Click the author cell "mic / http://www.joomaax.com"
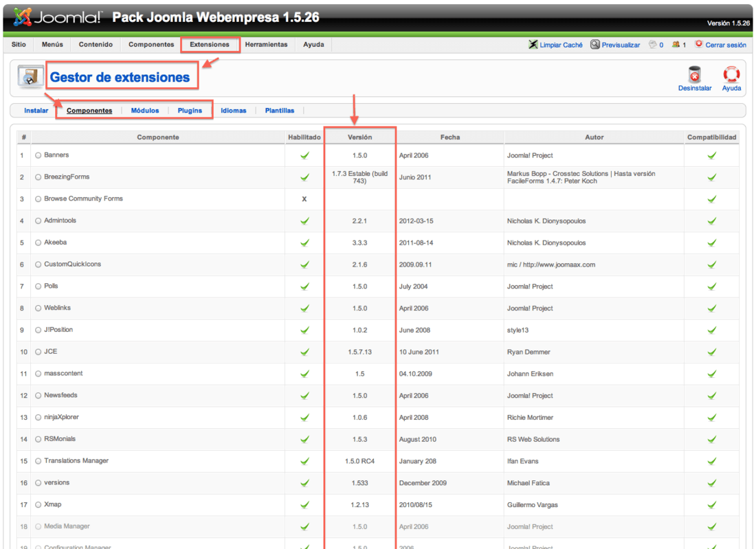The image size is (756, 549). click(x=551, y=265)
